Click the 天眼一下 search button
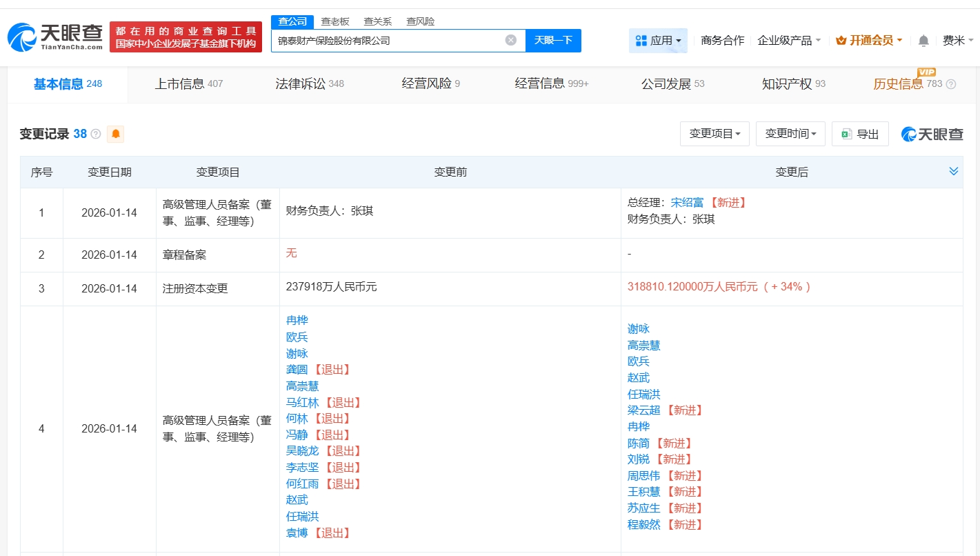The image size is (980, 556). click(x=554, y=41)
